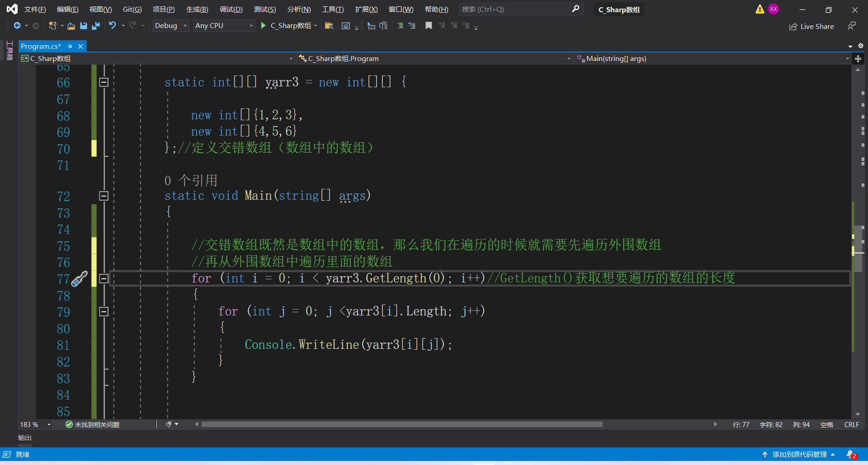Click the 未找到相关问题 status indicator
The height and width of the screenshot is (465, 868).
[93, 425]
